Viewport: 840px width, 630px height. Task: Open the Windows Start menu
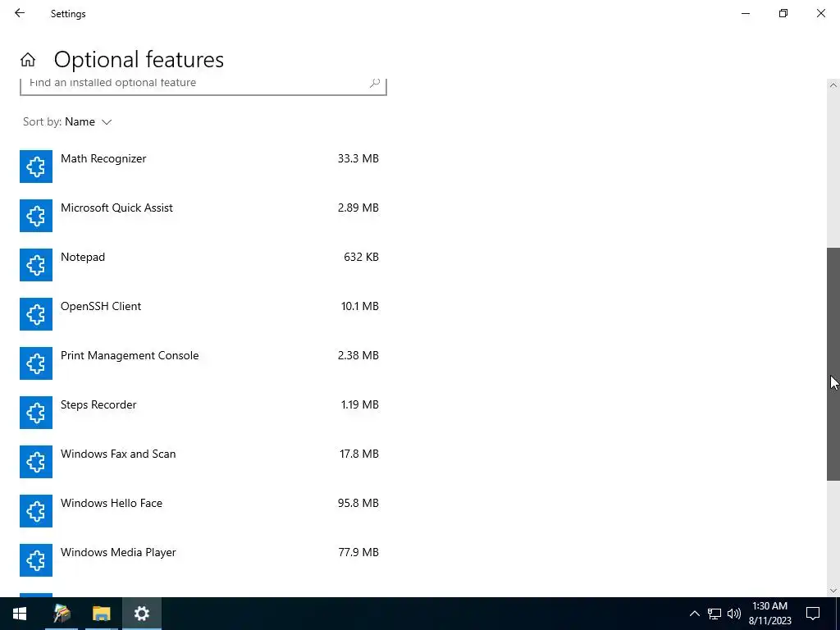pos(20,614)
